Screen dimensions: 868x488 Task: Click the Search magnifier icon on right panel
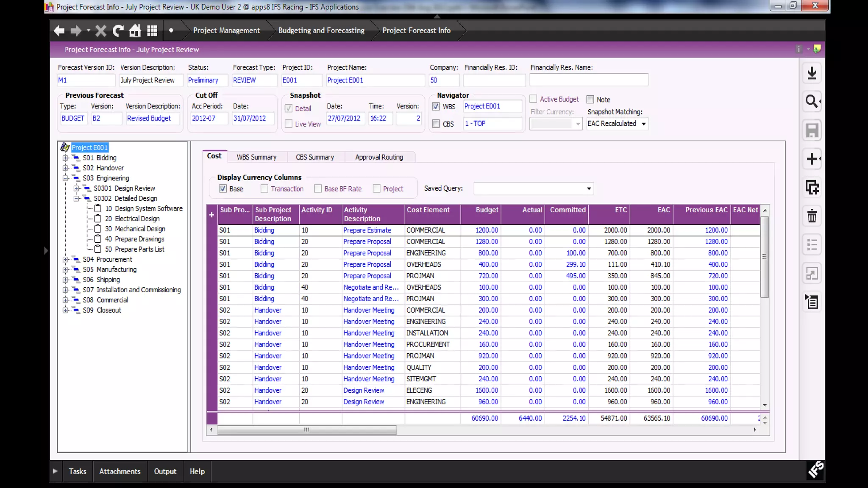[x=812, y=102]
